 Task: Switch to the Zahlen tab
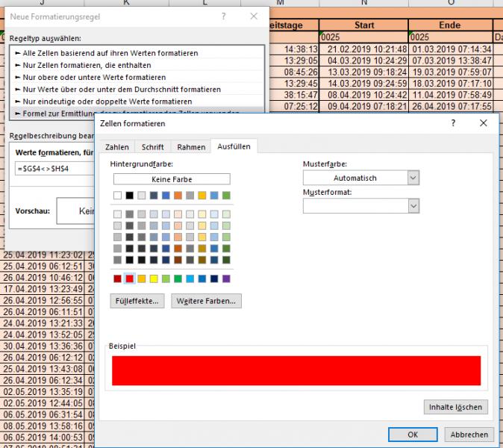117,147
